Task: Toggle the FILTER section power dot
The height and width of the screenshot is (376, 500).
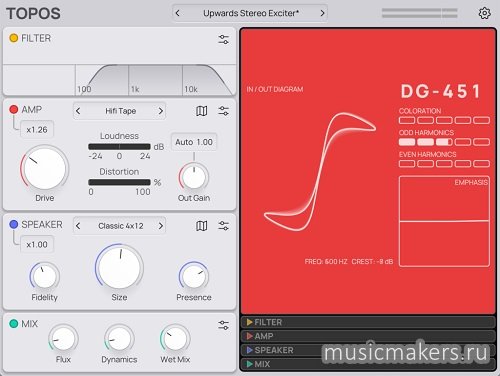Action: pos(14,38)
